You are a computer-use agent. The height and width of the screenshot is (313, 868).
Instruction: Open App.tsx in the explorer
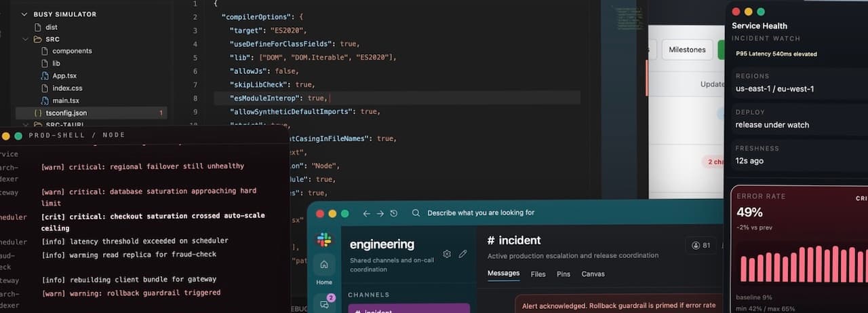[x=64, y=75]
